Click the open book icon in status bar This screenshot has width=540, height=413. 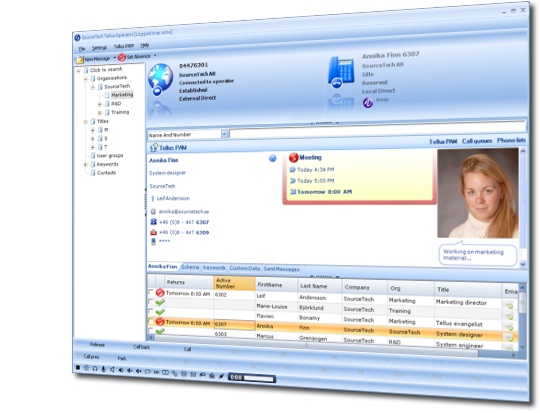(x=165, y=373)
